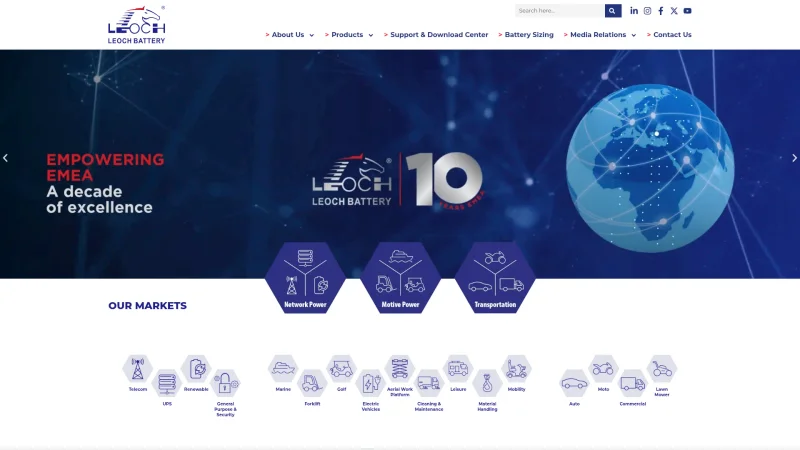Click the Leoch 10 Years EMEA banner logo
This screenshot has width=800, height=450.
pos(398,180)
